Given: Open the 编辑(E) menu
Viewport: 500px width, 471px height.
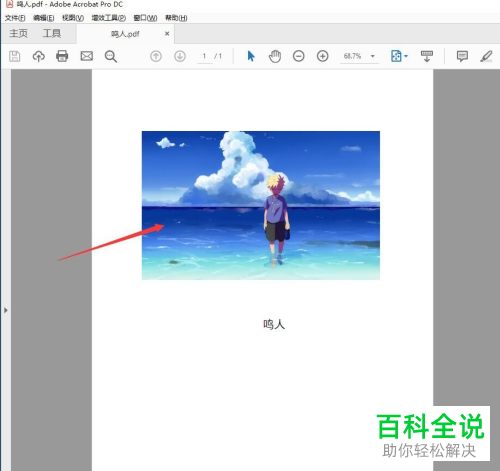Looking at the screenshot, I should 44,18.
